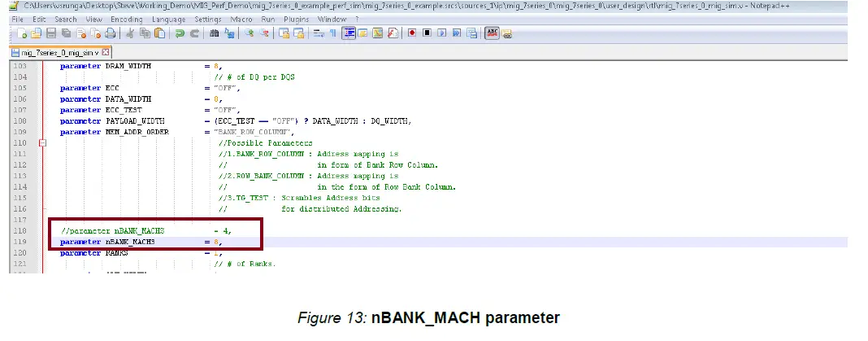This screenshot has width=868, height=341.
Task: Click the Replace toolbar icon
Action: pos(229,33)
